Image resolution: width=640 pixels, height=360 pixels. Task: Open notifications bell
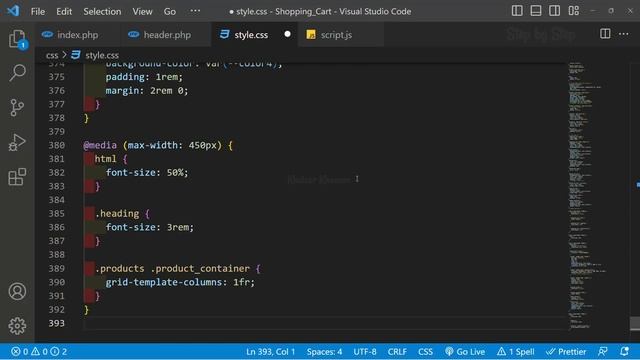coord(624,351)
